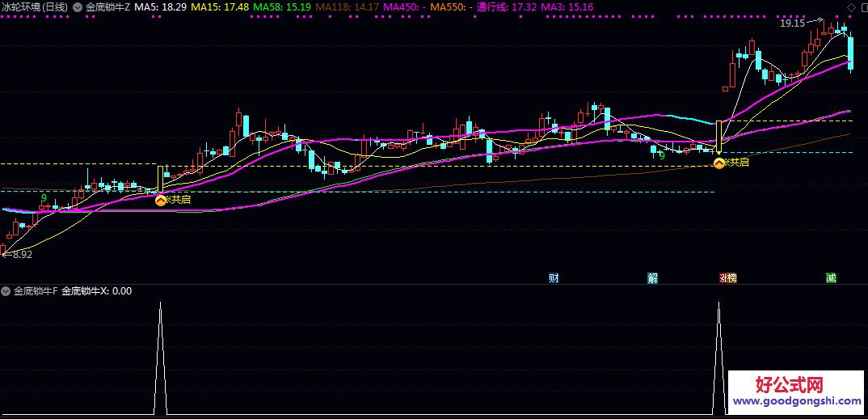This screenshot has height=419, width=868.
Task: Click the orange 榜 event marker
Action: [x=731, y=278]
